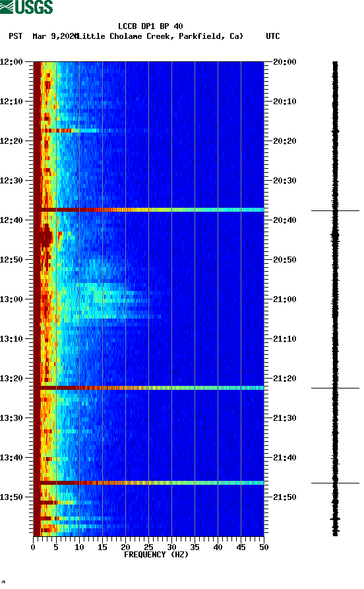Click the '20:20' UTC time label

285,141
